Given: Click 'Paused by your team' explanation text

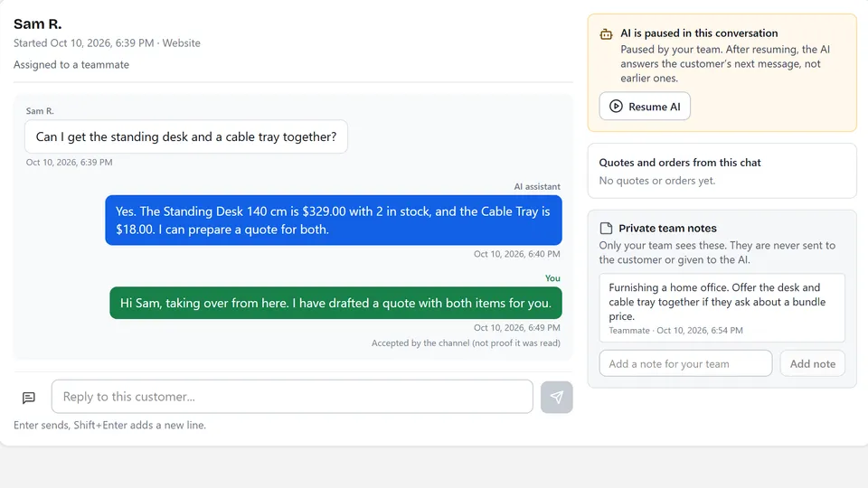Looking at the screenshot, I should tap(725, 63).
